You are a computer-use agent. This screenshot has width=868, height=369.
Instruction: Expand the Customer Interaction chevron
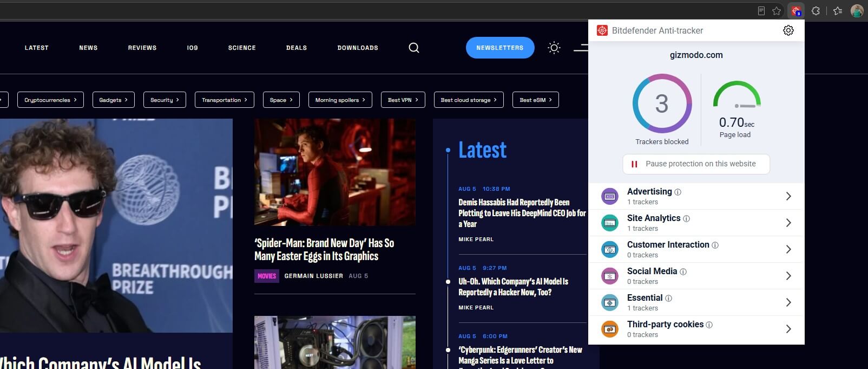click(x=788, y=249)
